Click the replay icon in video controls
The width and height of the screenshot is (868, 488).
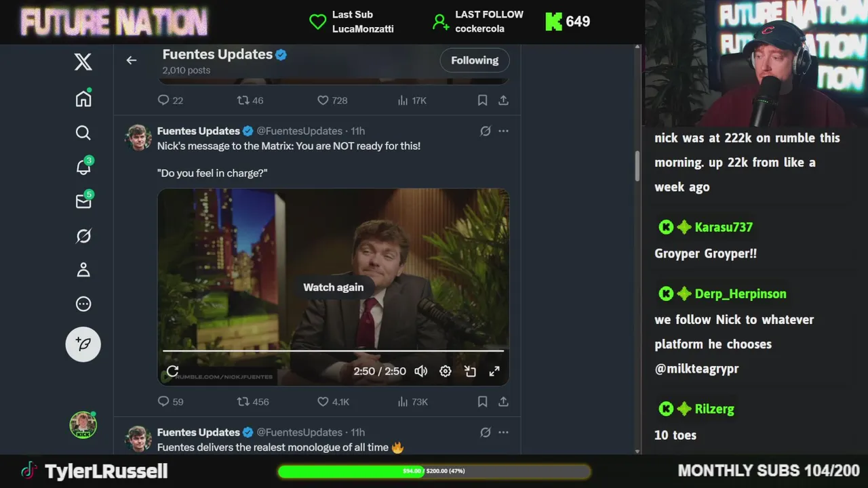point(173,371)
